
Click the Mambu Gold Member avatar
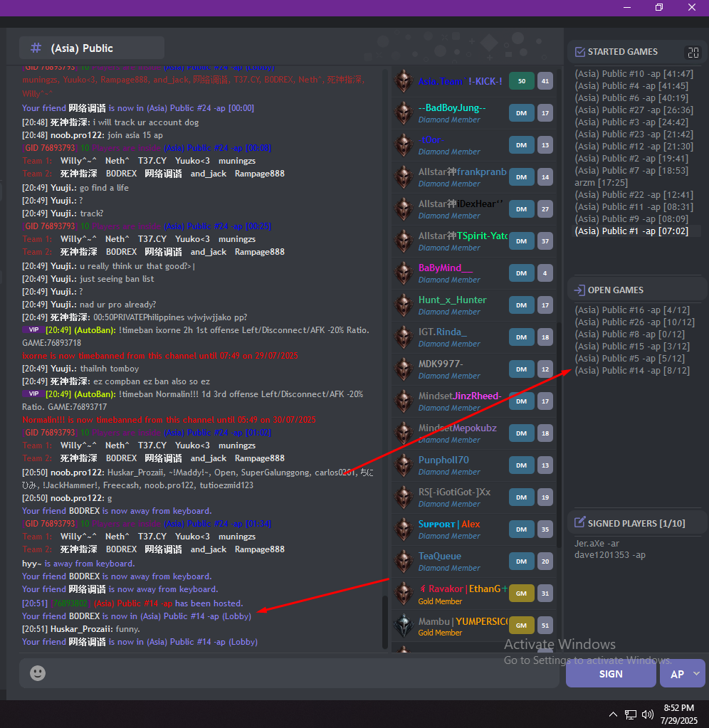click(404, 626)
